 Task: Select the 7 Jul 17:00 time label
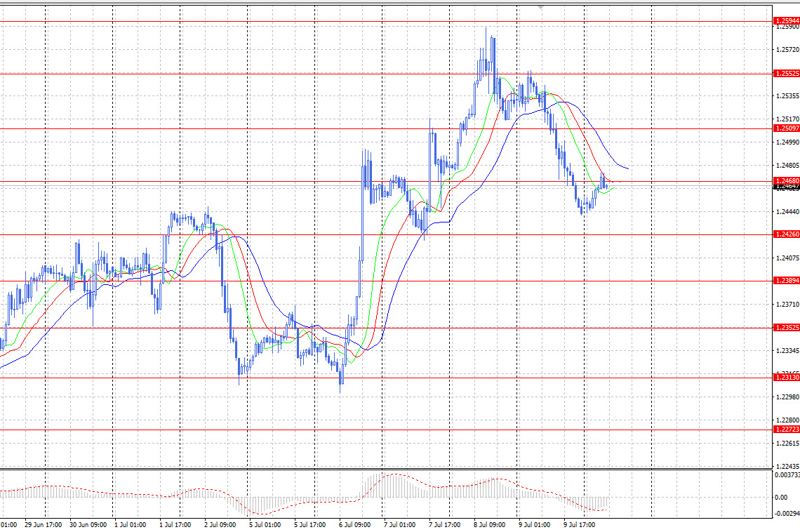444,525
